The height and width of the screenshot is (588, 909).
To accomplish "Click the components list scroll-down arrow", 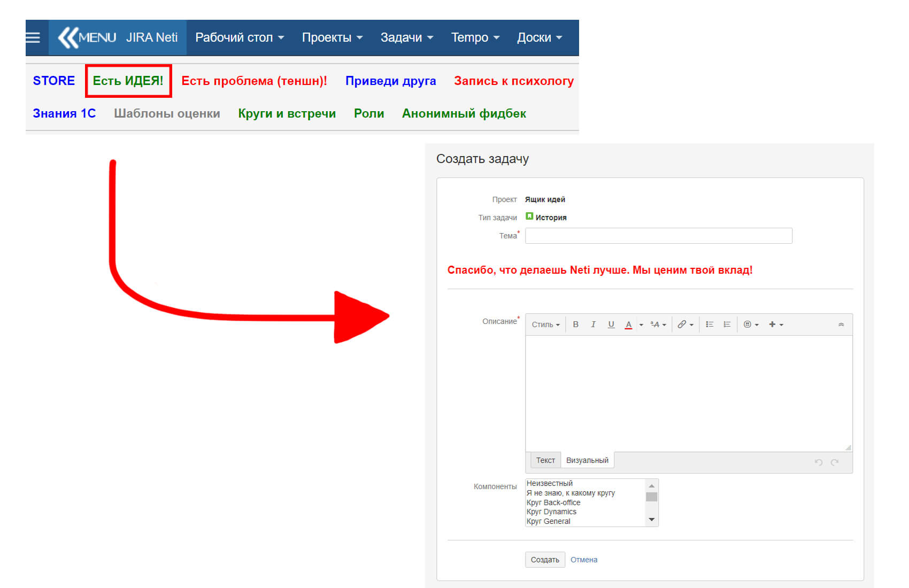I will point(651,520).
